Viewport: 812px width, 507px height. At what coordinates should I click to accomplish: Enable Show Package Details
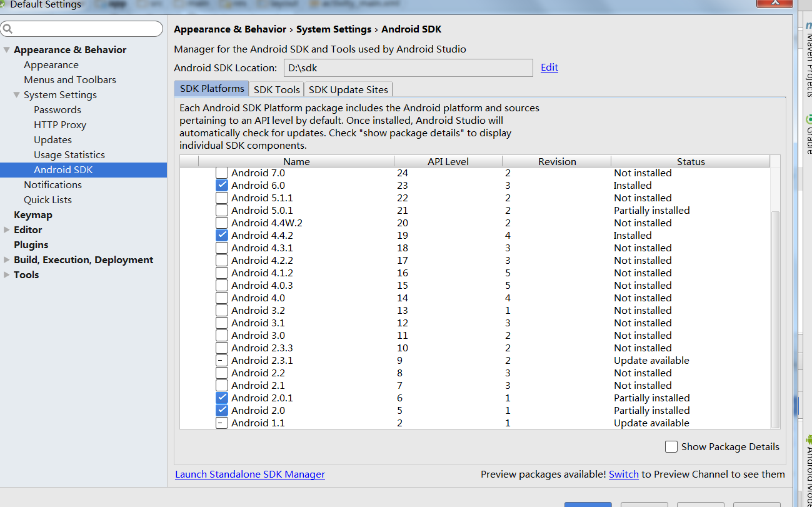[x=671, y=446]
